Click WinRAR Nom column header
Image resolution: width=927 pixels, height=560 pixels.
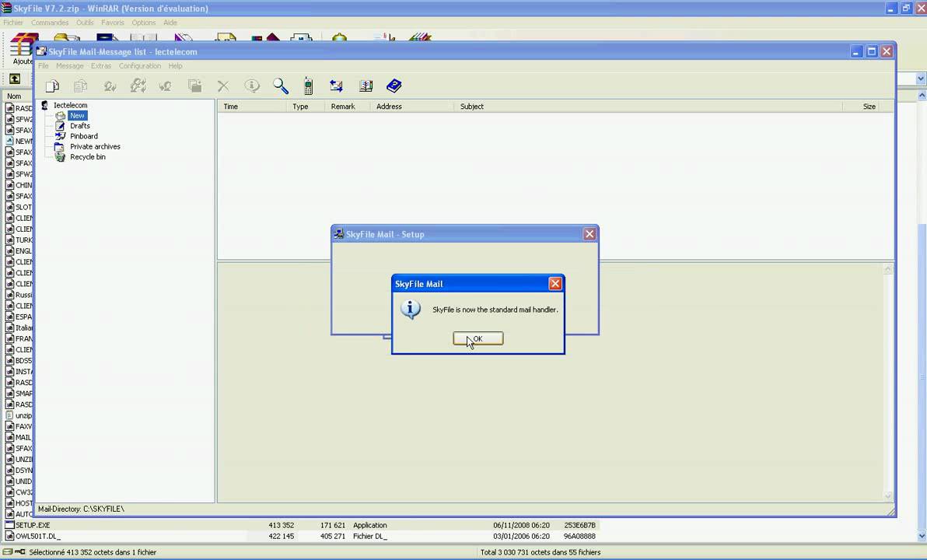(14, 96)
